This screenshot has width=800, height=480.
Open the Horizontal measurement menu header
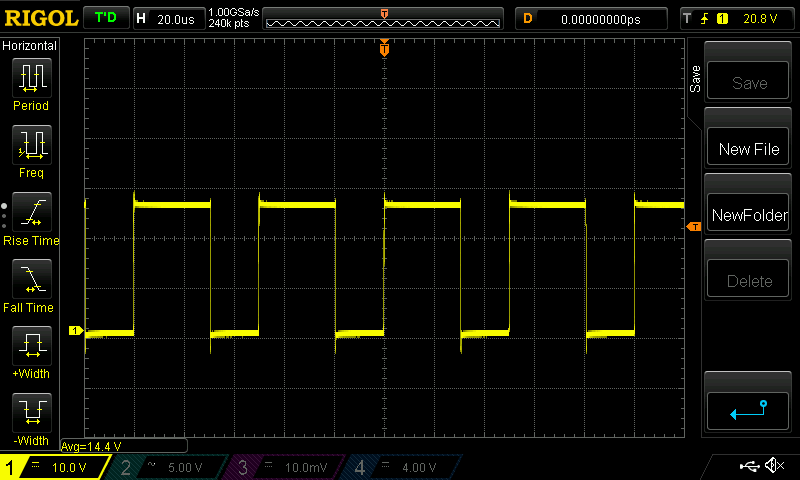coord(30,46)
